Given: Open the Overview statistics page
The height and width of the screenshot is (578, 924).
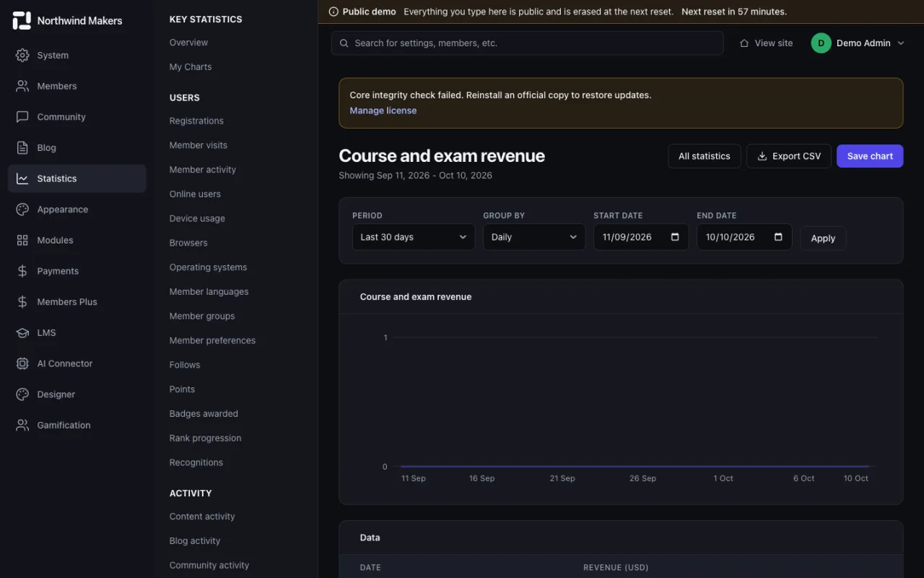Looking at the screenshot, I should (188, 43).
